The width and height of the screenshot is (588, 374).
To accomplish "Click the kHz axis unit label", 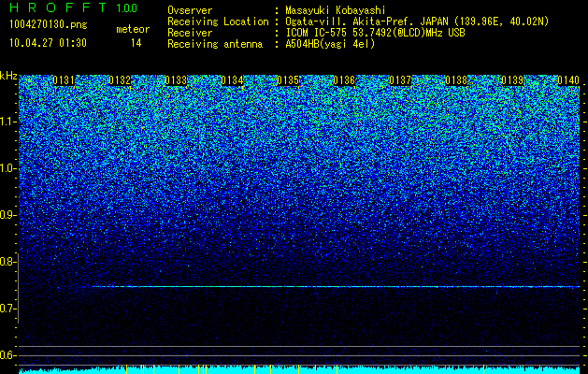I will tap(8, 76).
